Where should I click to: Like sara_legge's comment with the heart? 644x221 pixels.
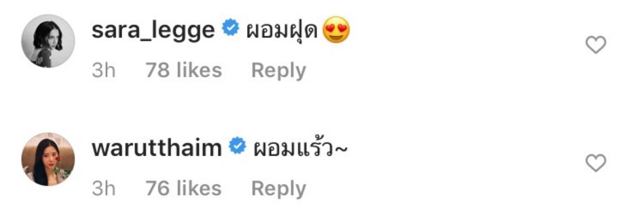tap(596, 46)
